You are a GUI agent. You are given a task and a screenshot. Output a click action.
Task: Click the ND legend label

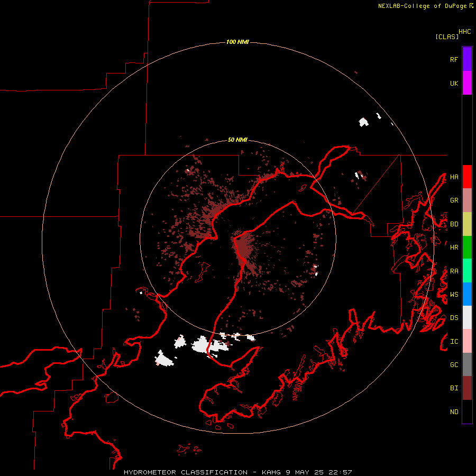click(x=454, y=412)
